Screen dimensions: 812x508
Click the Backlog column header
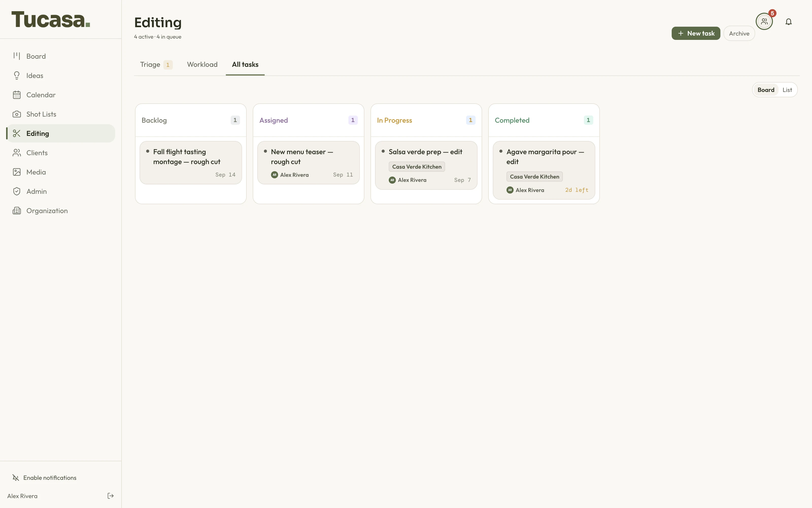click(191, 120)
